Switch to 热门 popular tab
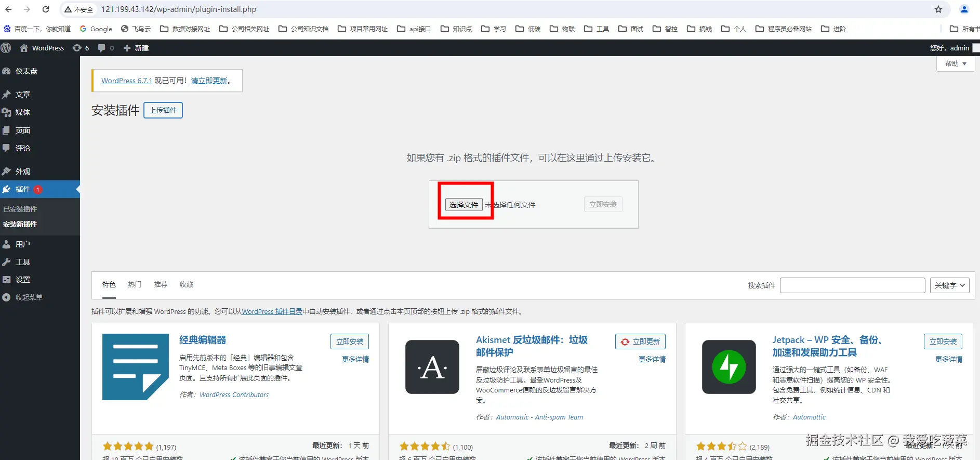Image resolution: width=980 pixels, height=460 pixels. click(135, 285)
